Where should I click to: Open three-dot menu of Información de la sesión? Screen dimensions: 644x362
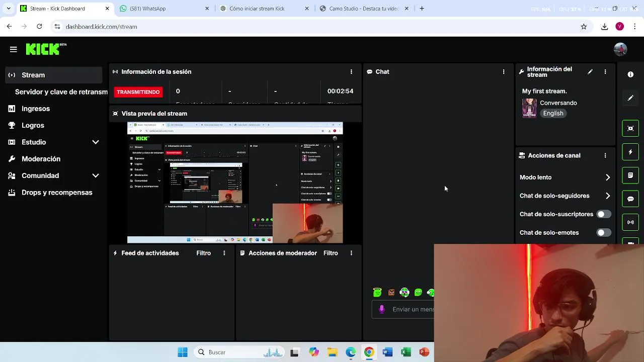pyautogui.click(x=351, y=72)
